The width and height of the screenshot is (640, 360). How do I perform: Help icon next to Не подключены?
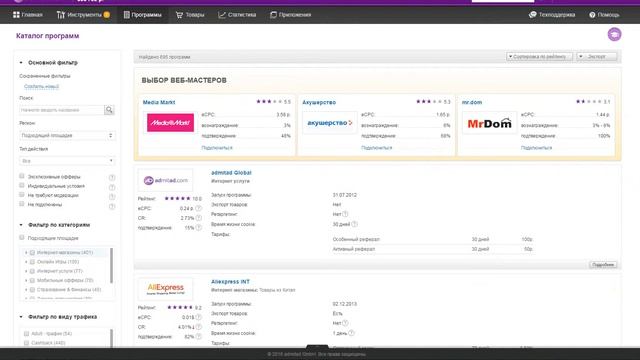pos(112,207)
